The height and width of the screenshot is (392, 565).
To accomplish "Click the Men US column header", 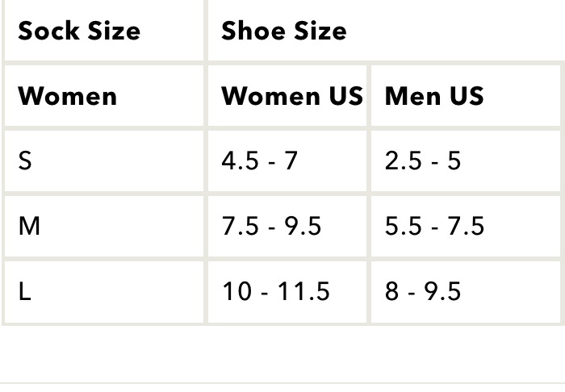I will 433,97.
